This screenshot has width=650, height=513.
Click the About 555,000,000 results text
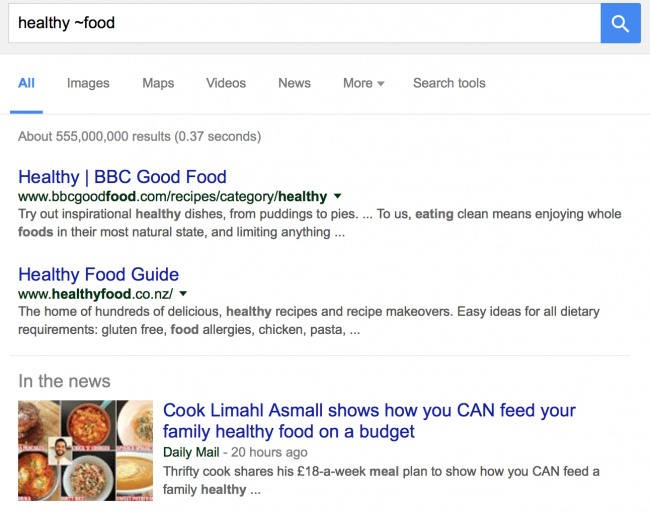(x=139, y=136)
